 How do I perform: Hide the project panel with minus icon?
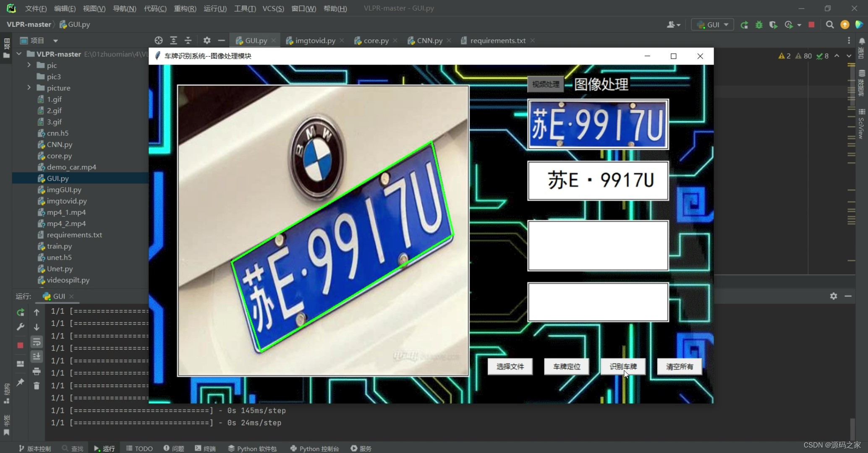(222, 41)
